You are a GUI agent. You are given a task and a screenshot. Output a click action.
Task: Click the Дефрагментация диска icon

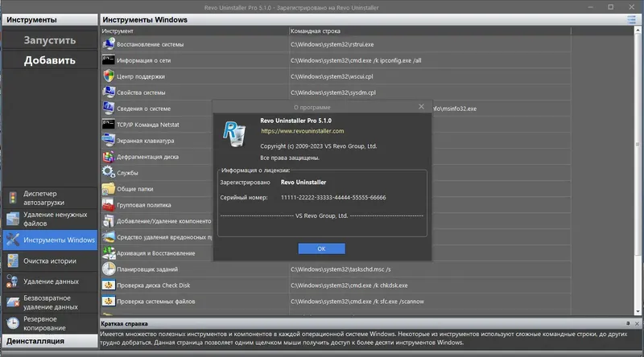coord(109,156)
